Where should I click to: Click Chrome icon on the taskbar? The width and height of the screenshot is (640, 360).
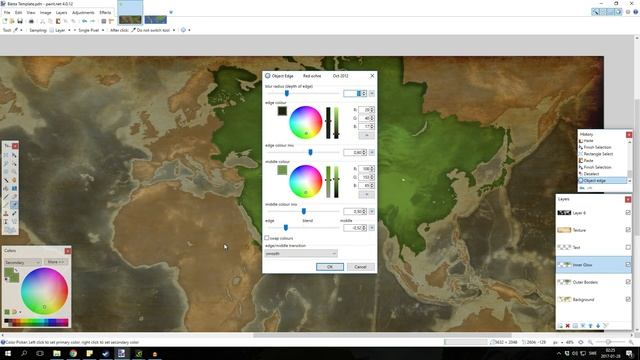[73, 353]
